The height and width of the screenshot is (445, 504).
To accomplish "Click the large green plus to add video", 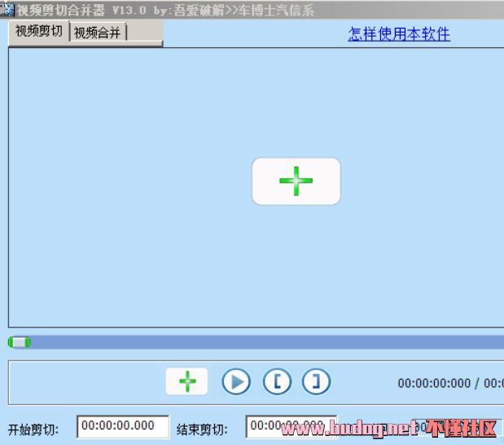I will click(296, 181).
